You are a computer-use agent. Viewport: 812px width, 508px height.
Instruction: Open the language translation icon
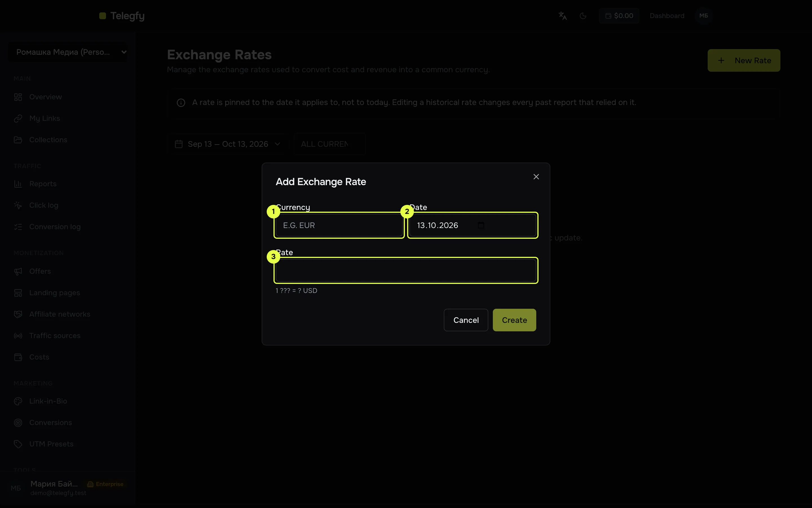(562, 16)
